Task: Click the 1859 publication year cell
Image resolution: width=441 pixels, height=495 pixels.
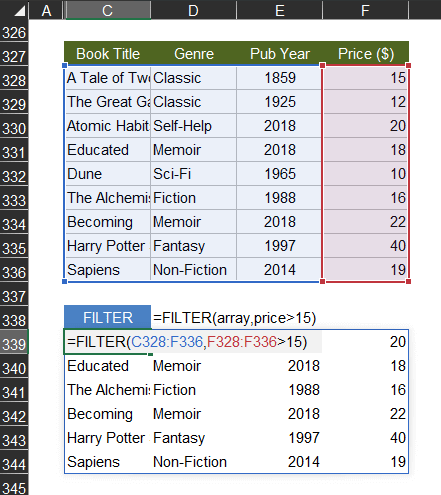Action: click(x=280, y=78)
